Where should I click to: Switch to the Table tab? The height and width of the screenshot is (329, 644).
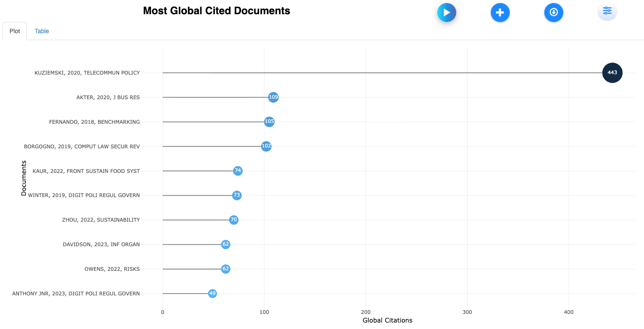[42, 31]
